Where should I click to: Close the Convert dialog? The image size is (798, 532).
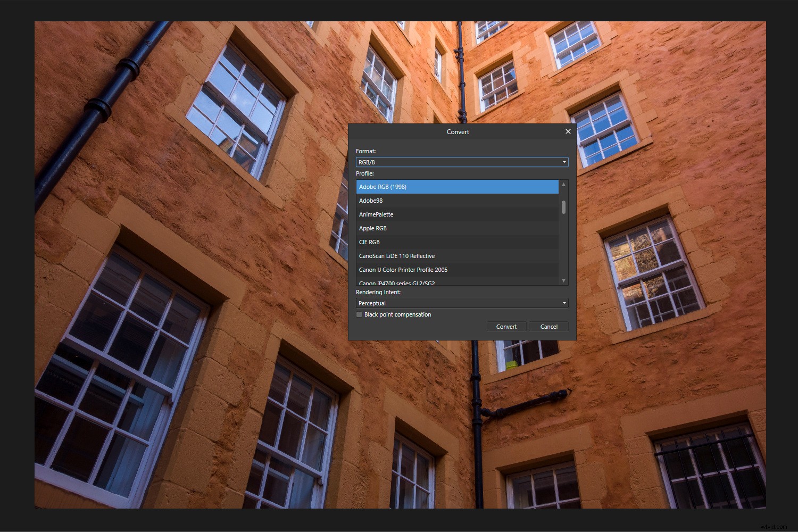(568, 131)
